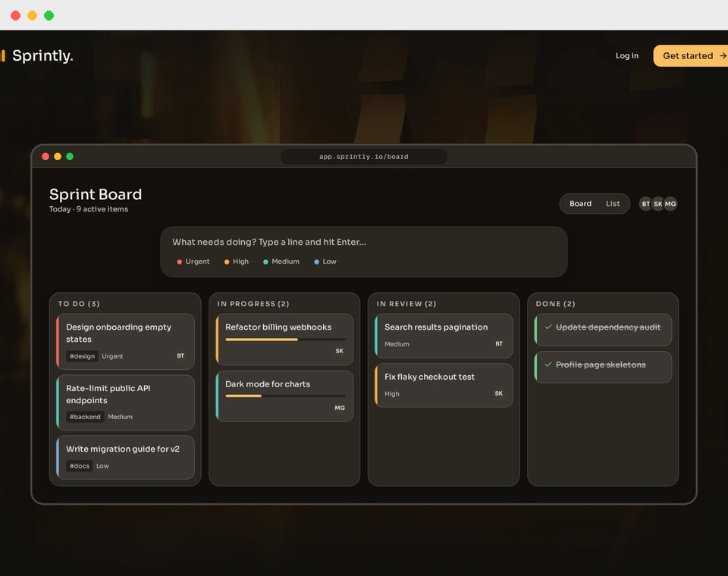Click the DONE (2) column header
The width and height of the screenshot is (728, 576).
coord(556,304)
